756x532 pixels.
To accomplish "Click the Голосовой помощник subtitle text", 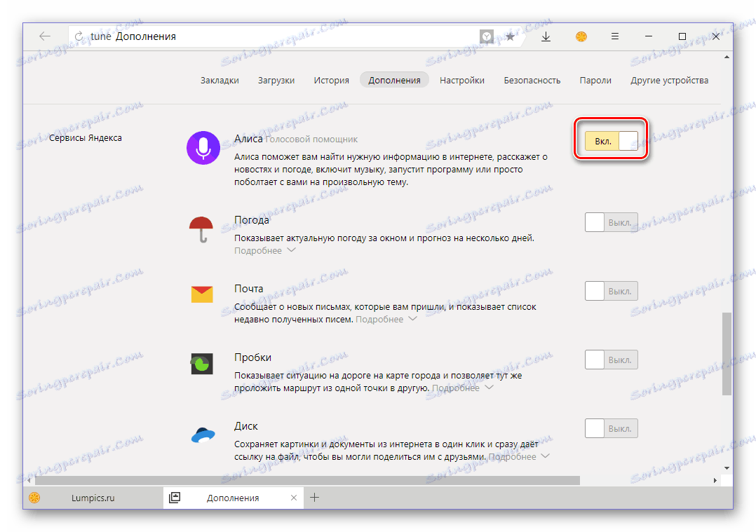I will coord(311,139).
